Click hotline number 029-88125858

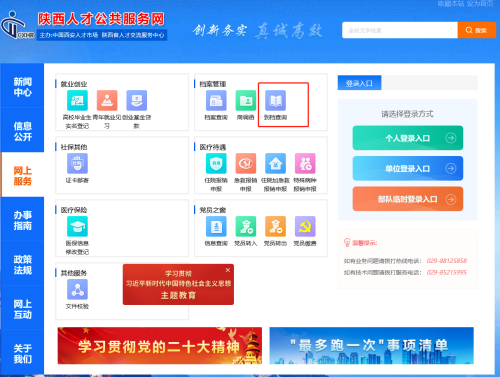point(447,260)
